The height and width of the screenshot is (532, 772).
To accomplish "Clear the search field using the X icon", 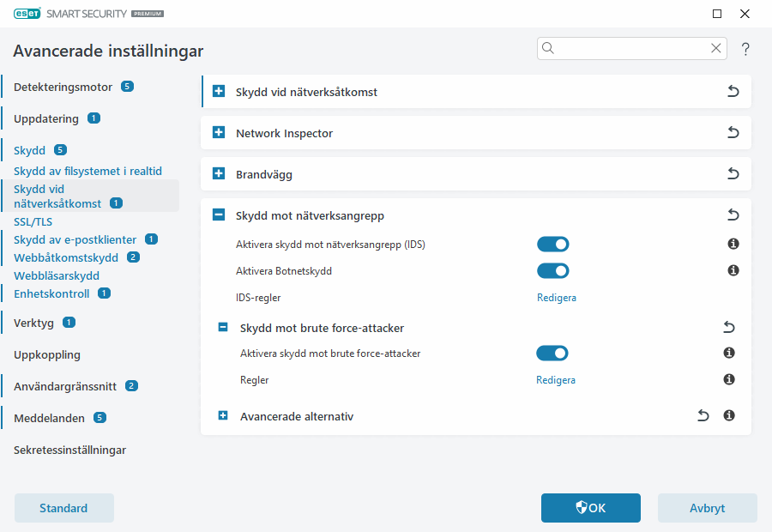I will (716, 48).
